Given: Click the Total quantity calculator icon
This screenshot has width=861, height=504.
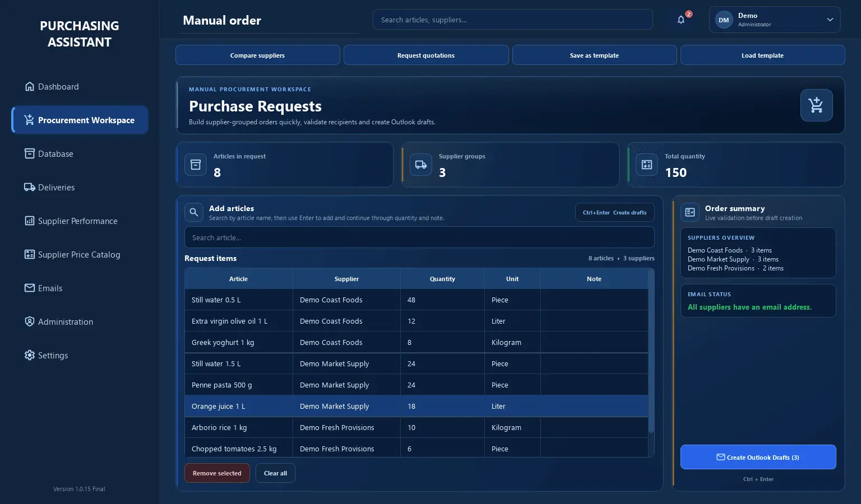Looking at the screenshot, I should (647, 165).
